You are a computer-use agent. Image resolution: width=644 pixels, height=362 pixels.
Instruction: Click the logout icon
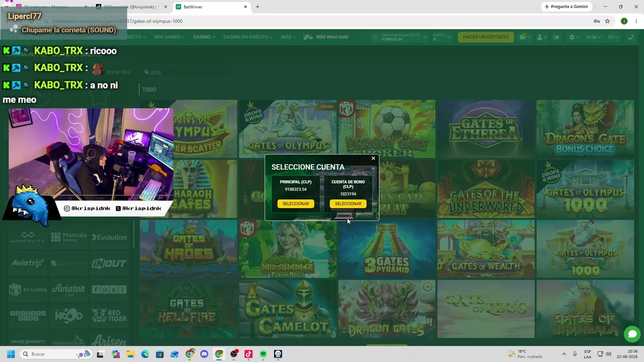[556, 37]
